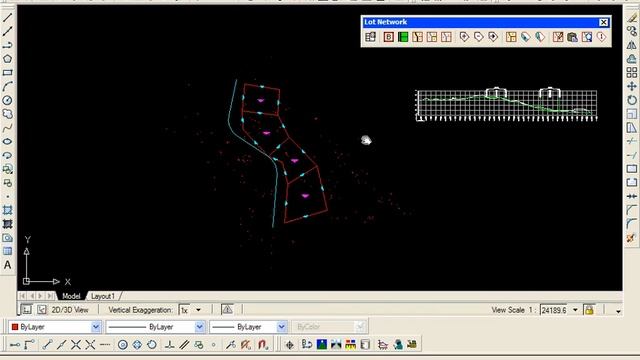This screenshot has width=640, height=360.
Task: Select the Hatch tool
Action: (x=7, y=210)
